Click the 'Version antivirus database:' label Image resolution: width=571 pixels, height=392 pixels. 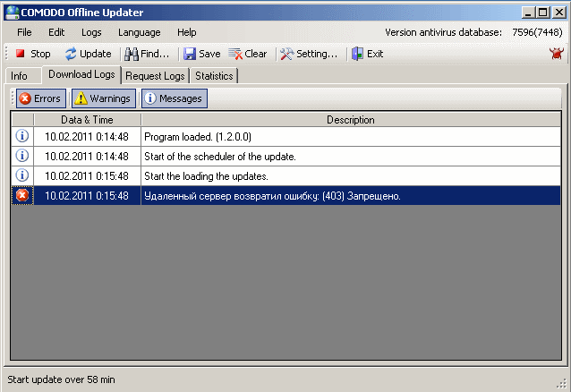pyautogui.click(x=443, y=32)
